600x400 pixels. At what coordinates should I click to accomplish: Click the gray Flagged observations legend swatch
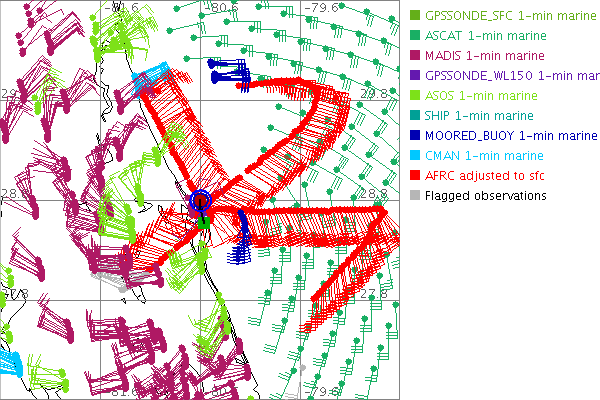415,195
